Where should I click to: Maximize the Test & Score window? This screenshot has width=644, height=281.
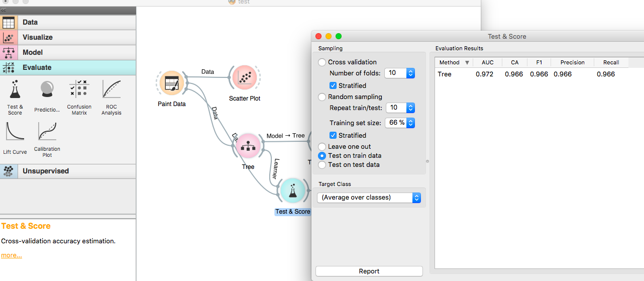[x=339, y=36]
